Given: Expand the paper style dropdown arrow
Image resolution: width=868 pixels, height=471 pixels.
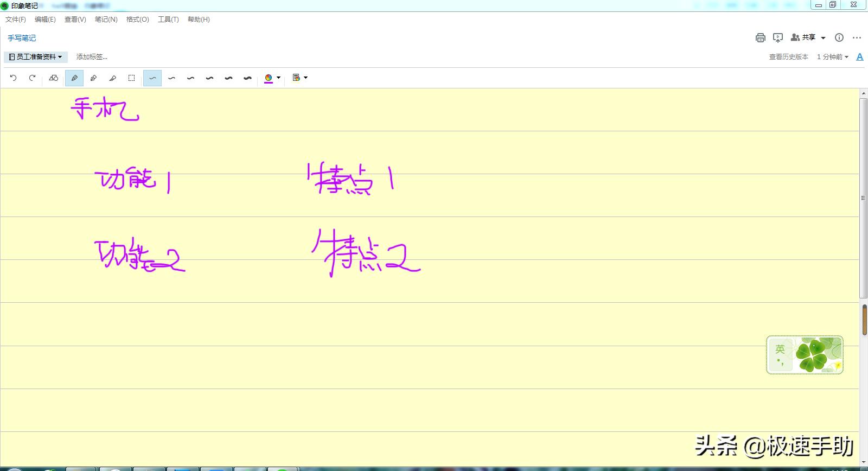Looking at the screenshot, I should tap(306, 78).
